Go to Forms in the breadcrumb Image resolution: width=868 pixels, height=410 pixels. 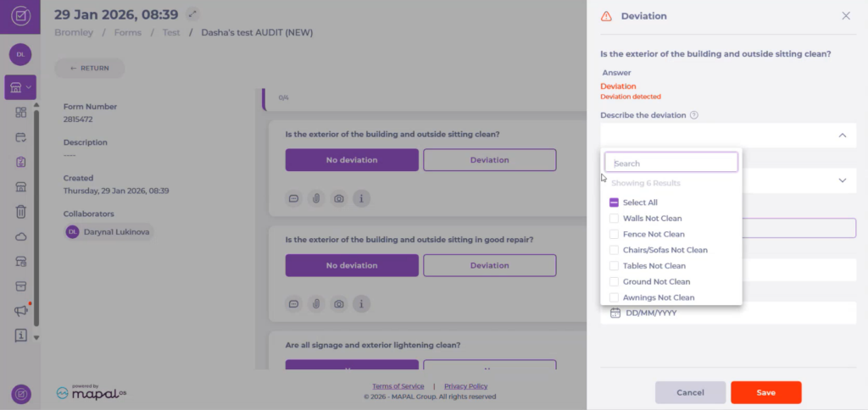click(x=128, y=32)
